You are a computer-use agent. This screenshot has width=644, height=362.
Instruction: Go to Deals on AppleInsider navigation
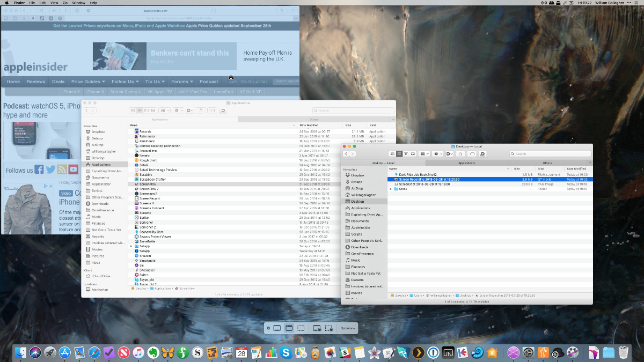[x=58, y=82]
